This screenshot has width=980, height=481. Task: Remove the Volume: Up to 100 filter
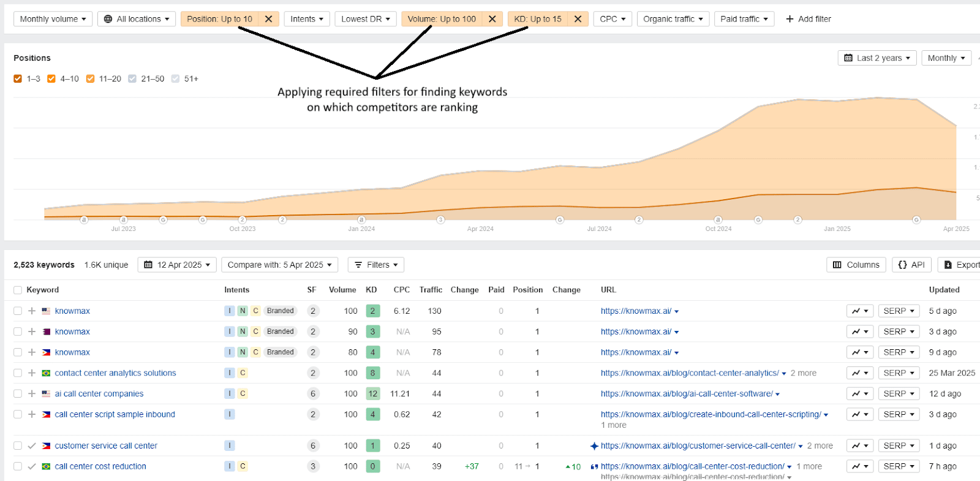[492, 19]
